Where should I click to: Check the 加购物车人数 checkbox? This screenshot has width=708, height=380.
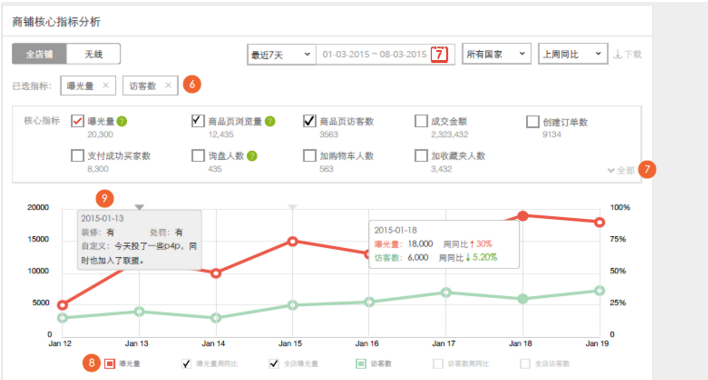[309, 156]
